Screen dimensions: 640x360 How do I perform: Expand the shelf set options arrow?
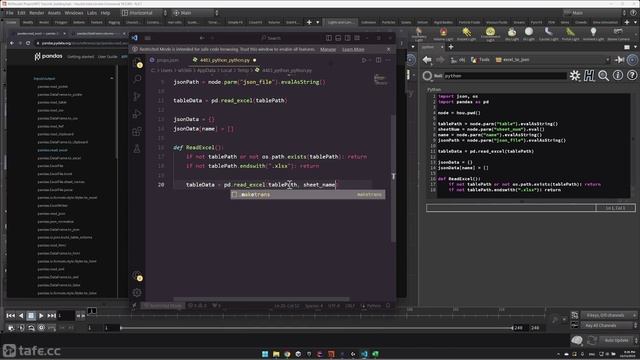(x=318, y=22)
